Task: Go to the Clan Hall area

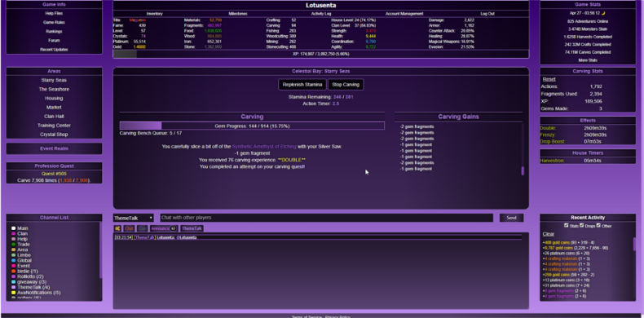Action: (54, 117)
